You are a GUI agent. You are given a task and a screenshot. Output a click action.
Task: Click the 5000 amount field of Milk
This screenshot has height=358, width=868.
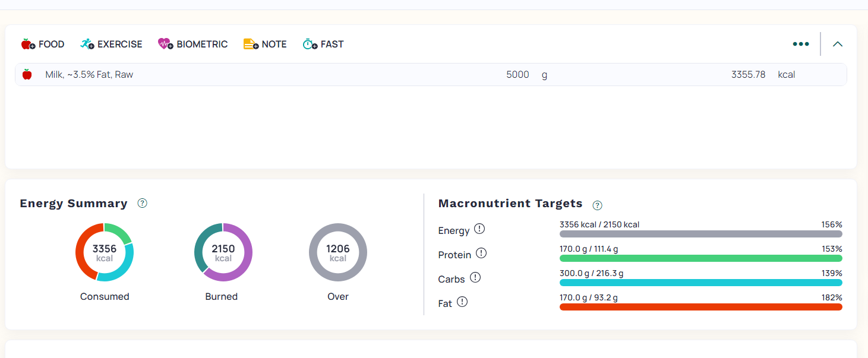point(517,75)
